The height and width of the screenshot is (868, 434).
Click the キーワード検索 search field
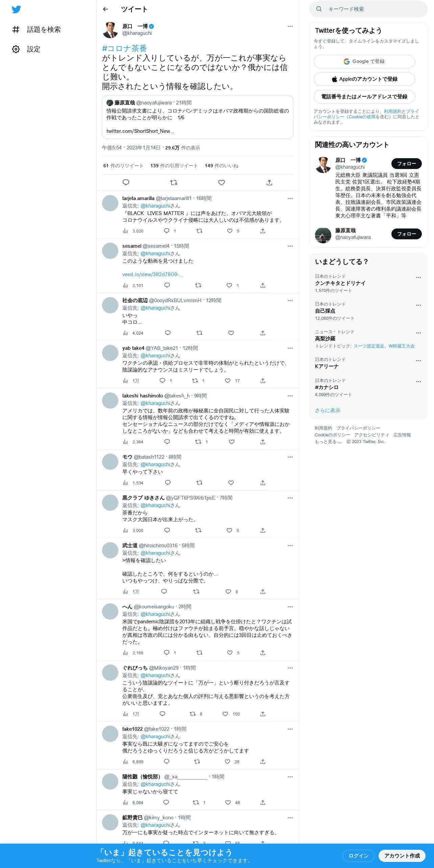(x=368, y=9)
